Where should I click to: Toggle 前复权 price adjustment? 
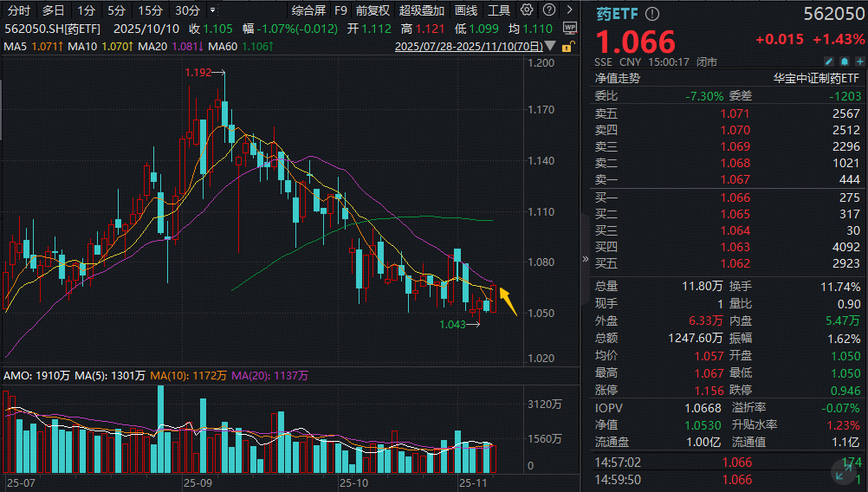(x=372, y=10)
